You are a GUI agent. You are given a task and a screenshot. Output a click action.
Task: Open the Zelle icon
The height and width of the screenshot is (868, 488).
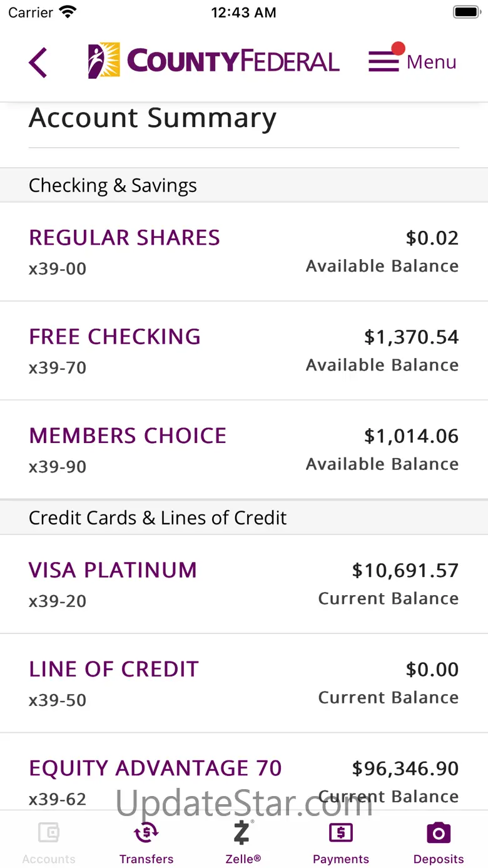(x=242, y=833)
